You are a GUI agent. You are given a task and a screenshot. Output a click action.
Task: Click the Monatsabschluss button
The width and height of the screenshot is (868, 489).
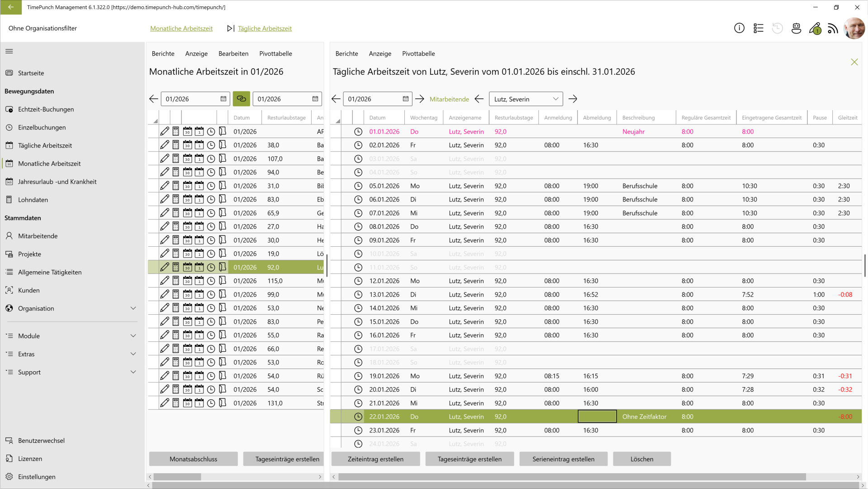coord(193,459)
